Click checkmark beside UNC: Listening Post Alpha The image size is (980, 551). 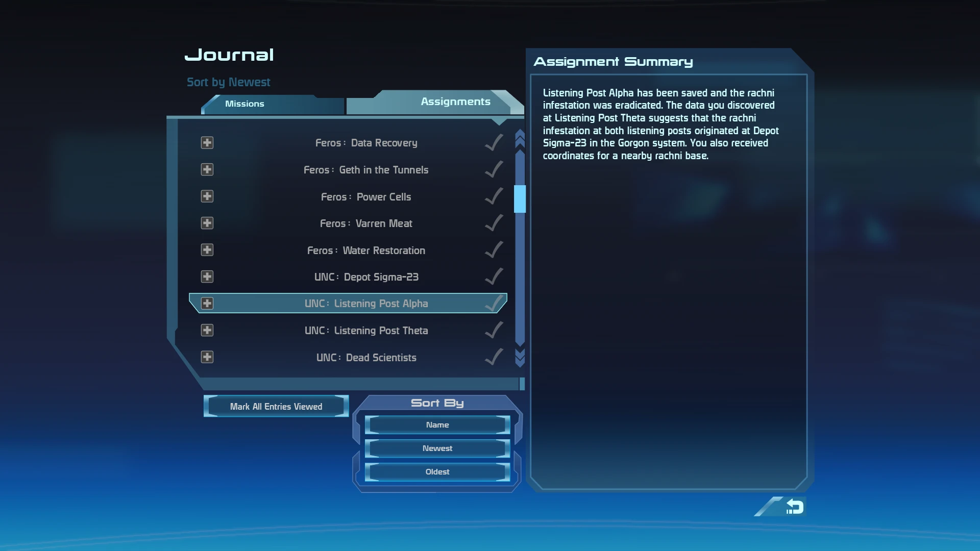[494, 303]
